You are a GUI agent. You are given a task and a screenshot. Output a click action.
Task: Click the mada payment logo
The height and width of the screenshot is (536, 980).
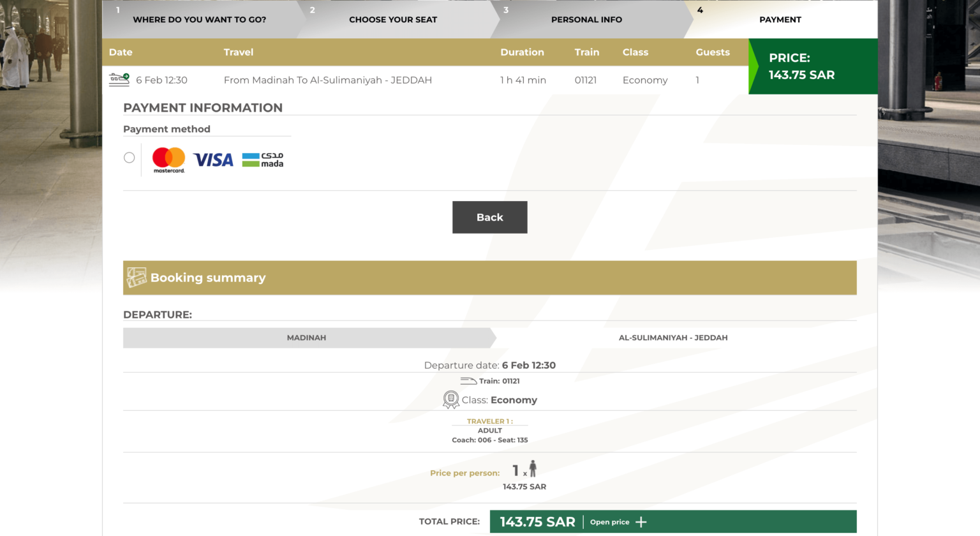[263, 160]
